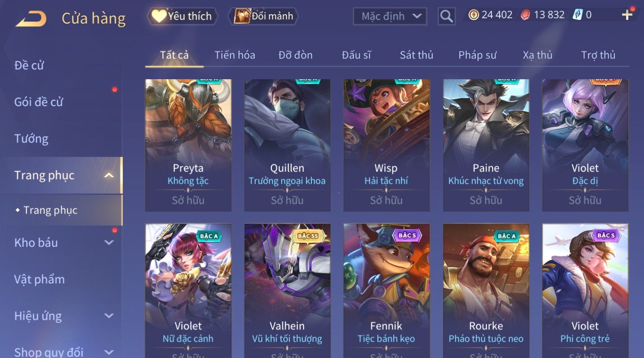Switch to the Tiến hóa tab
Viewport: 644px width, 358px height.
click(235, 55)
